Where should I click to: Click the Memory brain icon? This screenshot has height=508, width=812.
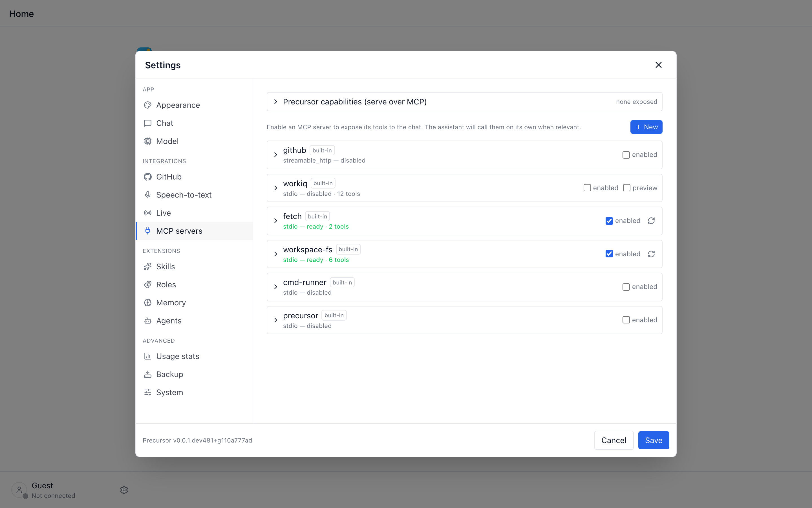point(148,303)
